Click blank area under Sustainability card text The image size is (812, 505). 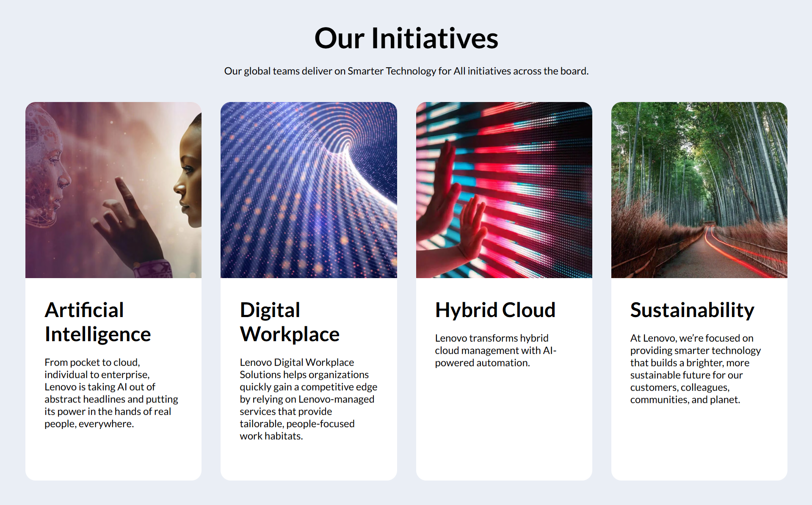[699, 444]
